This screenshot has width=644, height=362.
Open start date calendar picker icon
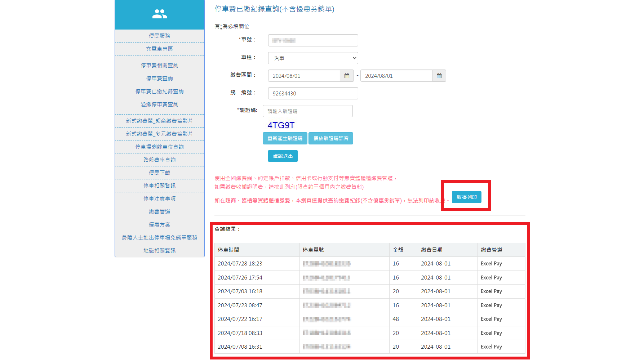347,76
